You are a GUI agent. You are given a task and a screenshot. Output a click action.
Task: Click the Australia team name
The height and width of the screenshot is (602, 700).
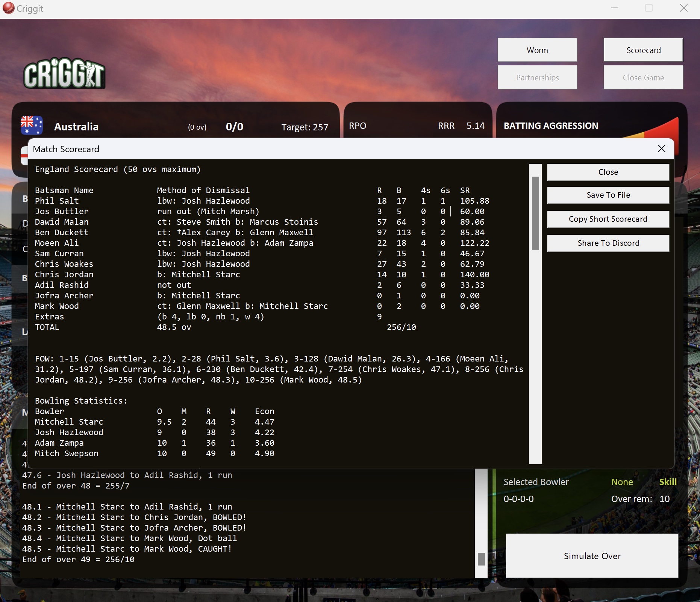point(76,127)
